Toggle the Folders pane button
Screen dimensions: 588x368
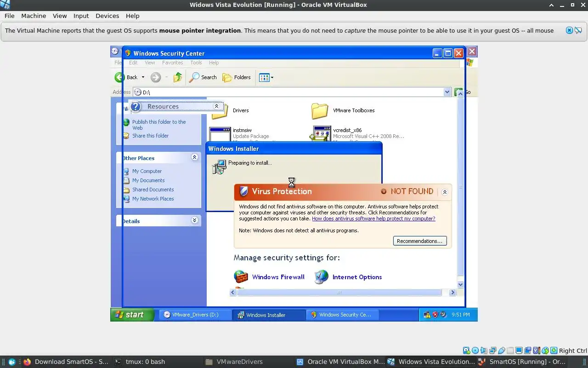(x=237, y=77)
